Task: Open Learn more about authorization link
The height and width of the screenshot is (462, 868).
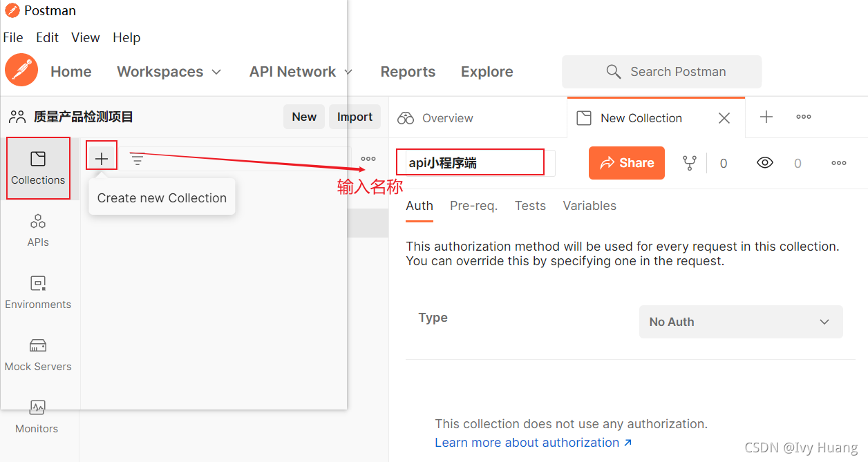Action: coord(534,443)
